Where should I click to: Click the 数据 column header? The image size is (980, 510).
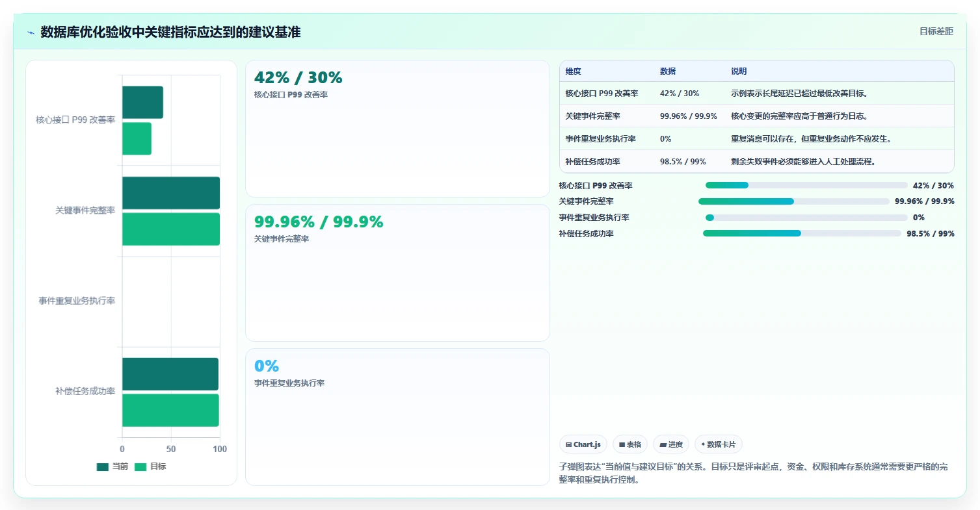tap(668, 71)
